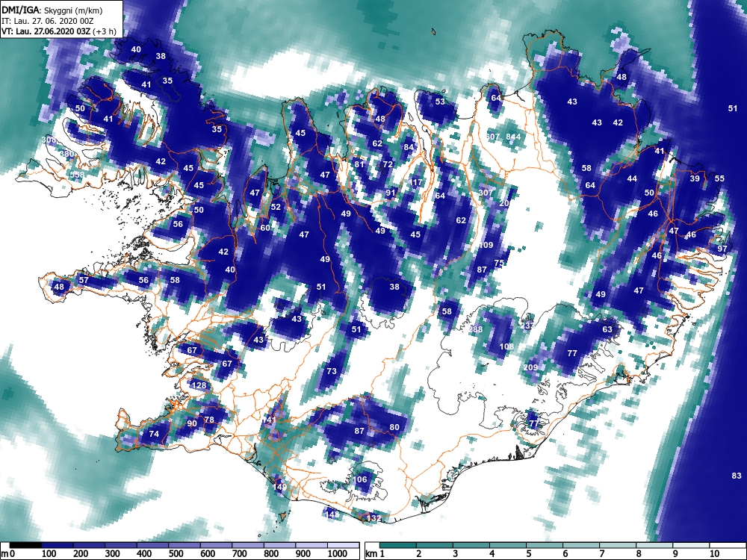Click the visibility value '844' on the map

[513, 137]
